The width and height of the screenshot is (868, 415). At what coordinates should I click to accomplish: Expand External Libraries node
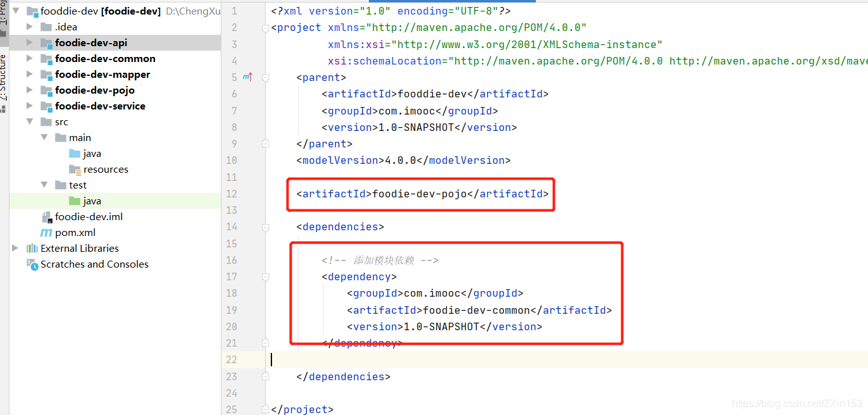[15, 248]
